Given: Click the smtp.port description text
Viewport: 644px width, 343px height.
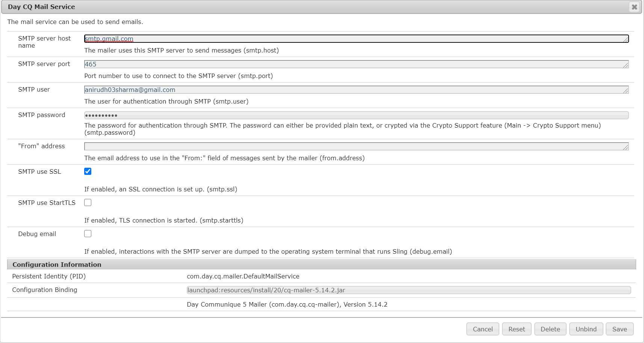Looking at the screenshot, I should click(x=178, y=76).
